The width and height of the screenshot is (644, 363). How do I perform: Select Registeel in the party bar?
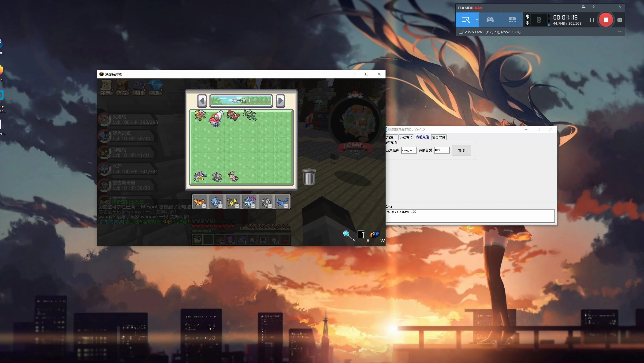tap(266, 202)
